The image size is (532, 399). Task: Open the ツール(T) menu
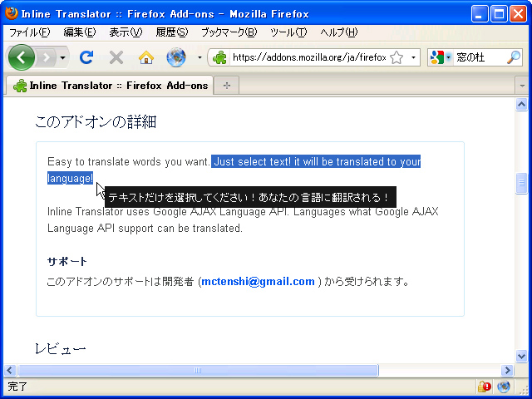coord(288,32)
